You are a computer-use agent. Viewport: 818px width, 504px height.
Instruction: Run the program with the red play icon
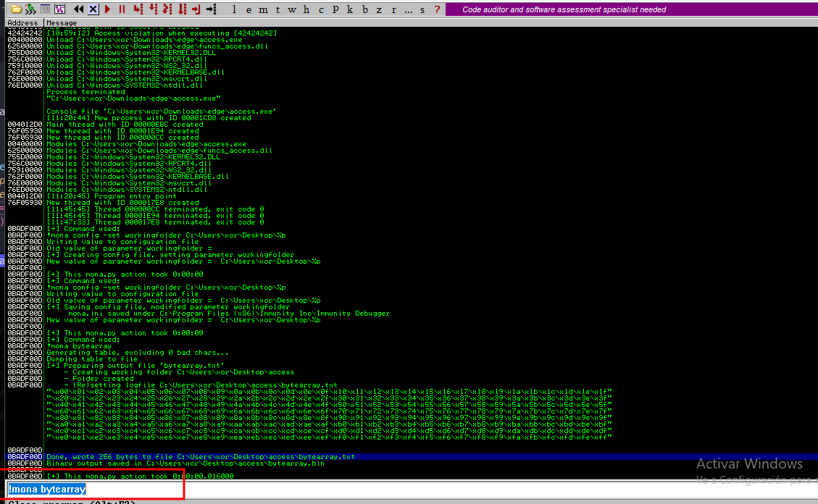(108, 9)
